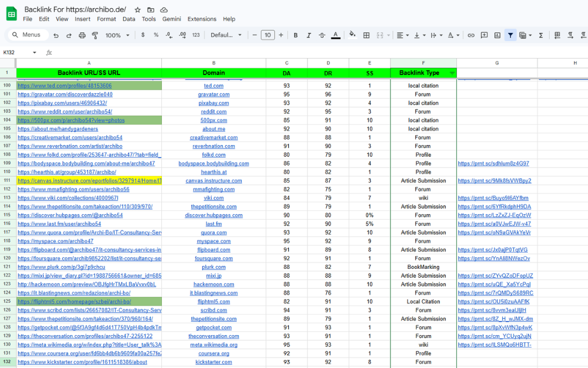Open the font family dropdown
The image size is (588, 368).
(x=226, y=35)
